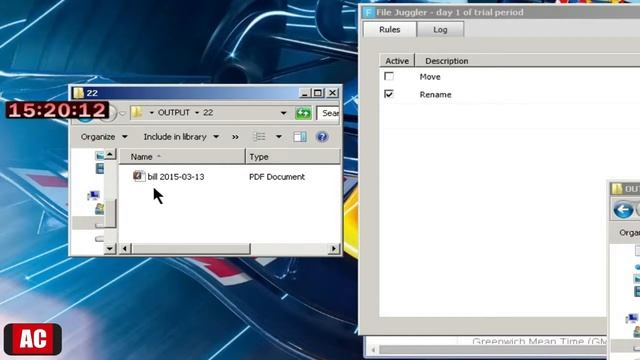640x360 pixels.
Task: Click the horizontal scrollbar thumb in file list
Action: [191, 249]
